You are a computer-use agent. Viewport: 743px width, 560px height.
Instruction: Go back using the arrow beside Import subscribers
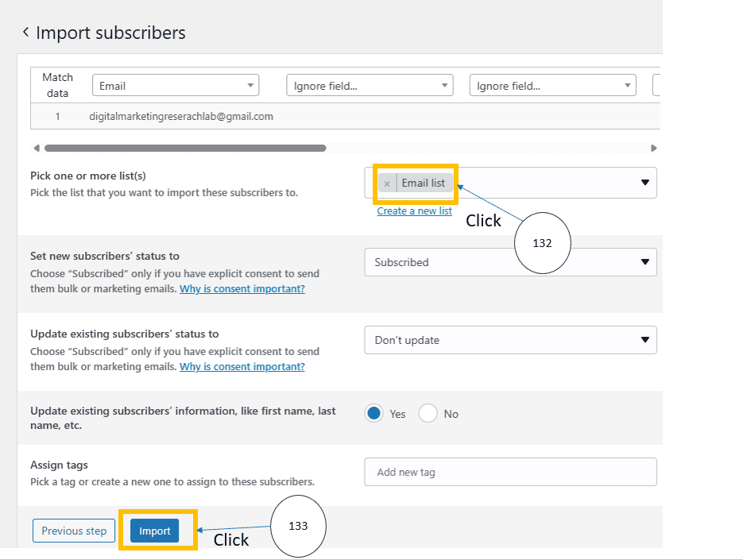pos(25,32)
